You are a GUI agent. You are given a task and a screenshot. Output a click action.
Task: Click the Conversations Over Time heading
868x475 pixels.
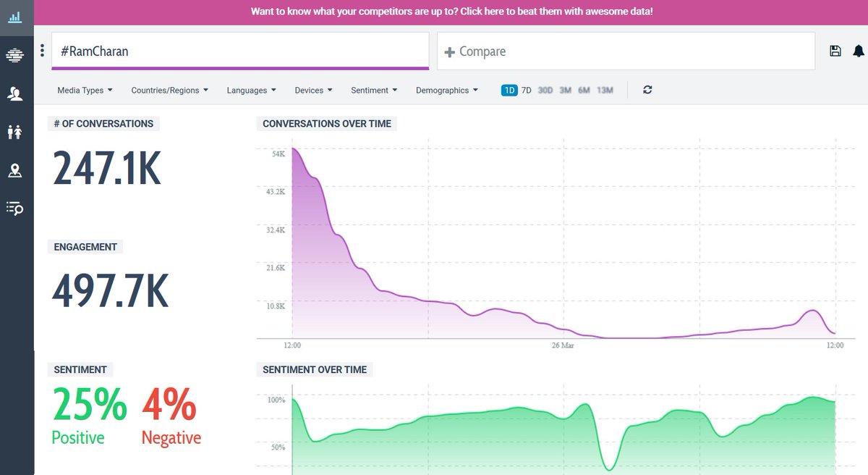click(327, 124)
